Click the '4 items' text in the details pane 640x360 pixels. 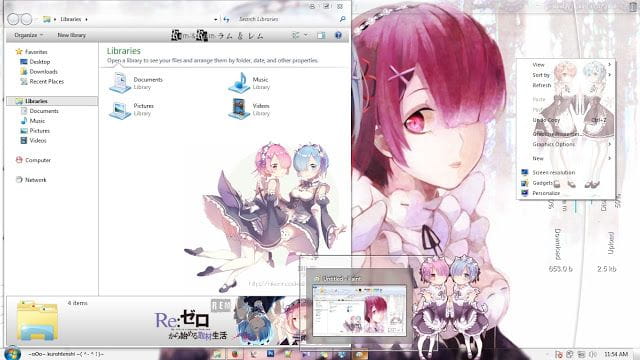[78, 303]
